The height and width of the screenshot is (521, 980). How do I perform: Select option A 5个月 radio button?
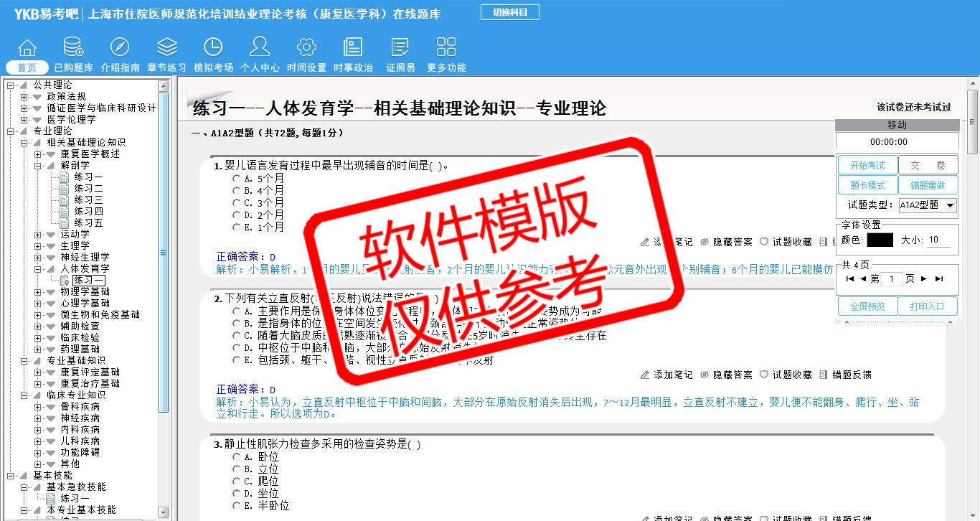tap(236, 179)
